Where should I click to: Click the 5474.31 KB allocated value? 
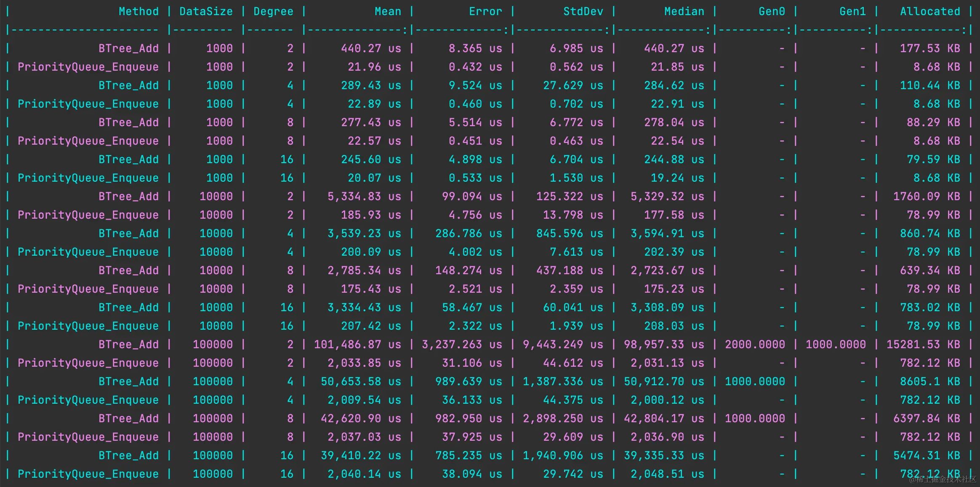927,455
